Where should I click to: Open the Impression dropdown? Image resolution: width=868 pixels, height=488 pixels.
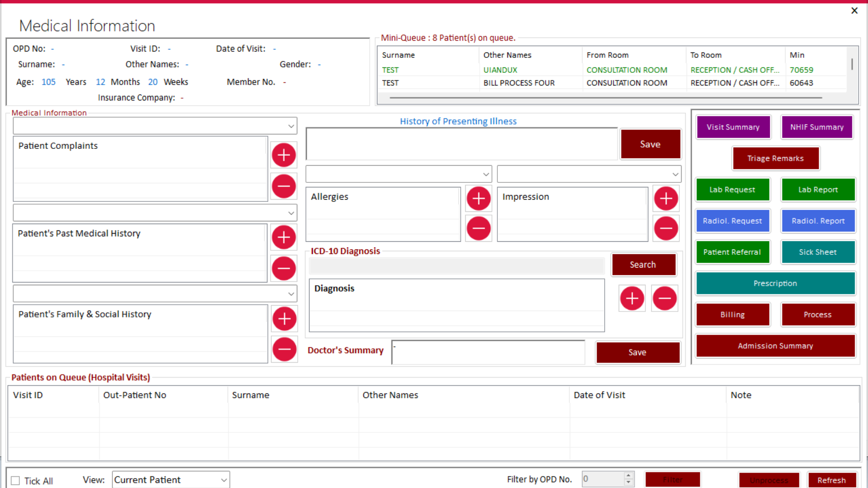coord(675,174)
